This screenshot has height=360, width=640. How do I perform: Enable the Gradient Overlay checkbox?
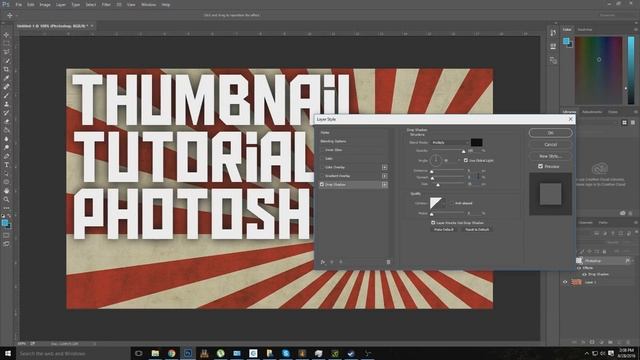[x=322, y=176]
